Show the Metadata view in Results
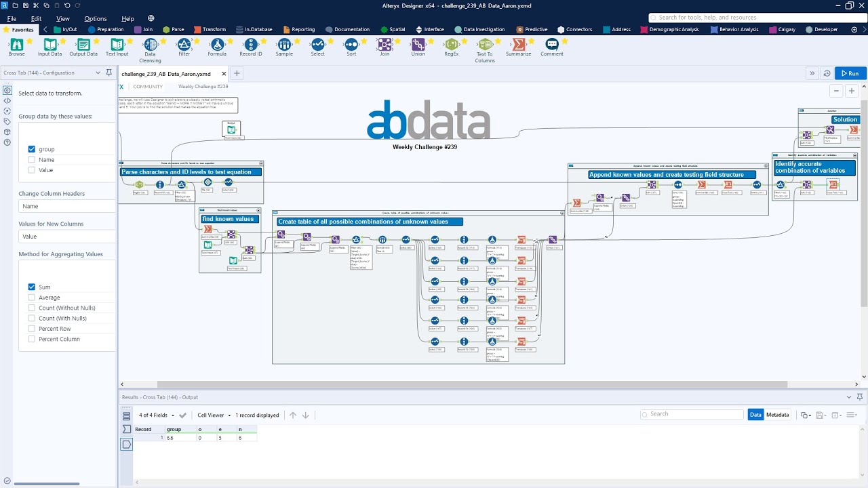The height and width of the screenshot is (488, 868). tap(777, 415)
